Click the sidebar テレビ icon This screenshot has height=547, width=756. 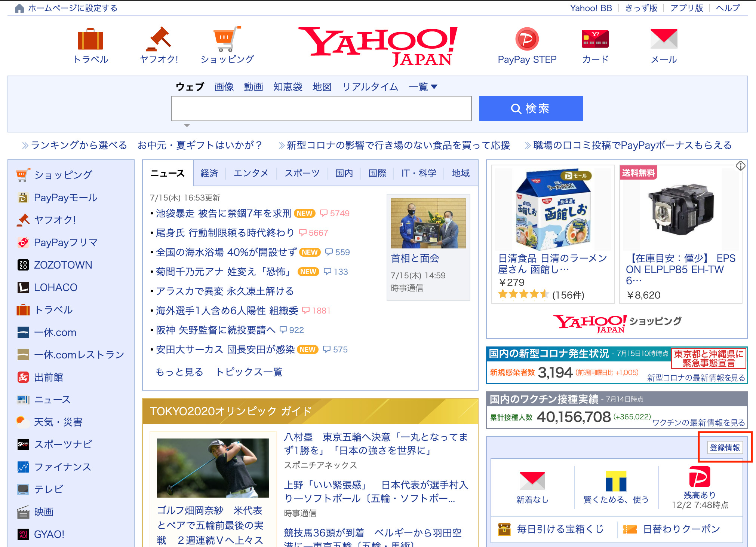[23, 489]
